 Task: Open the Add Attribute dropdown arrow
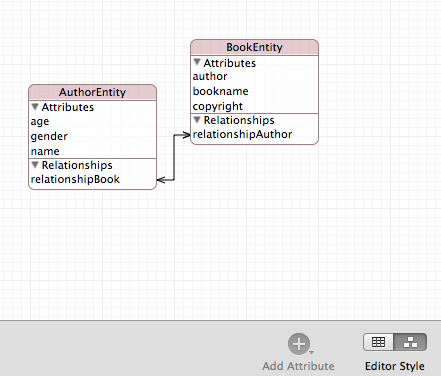point(312,352)
